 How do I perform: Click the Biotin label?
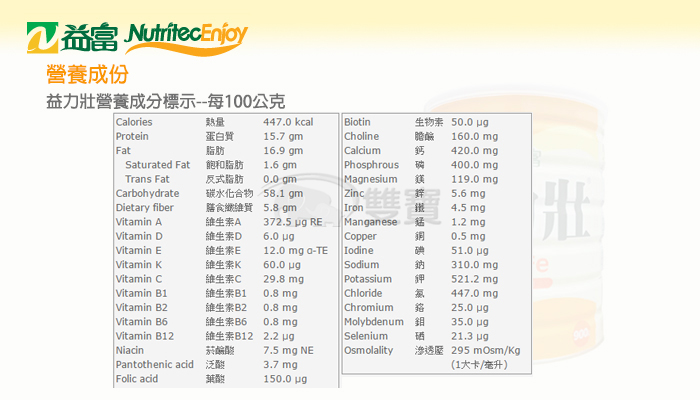(357, 122)
